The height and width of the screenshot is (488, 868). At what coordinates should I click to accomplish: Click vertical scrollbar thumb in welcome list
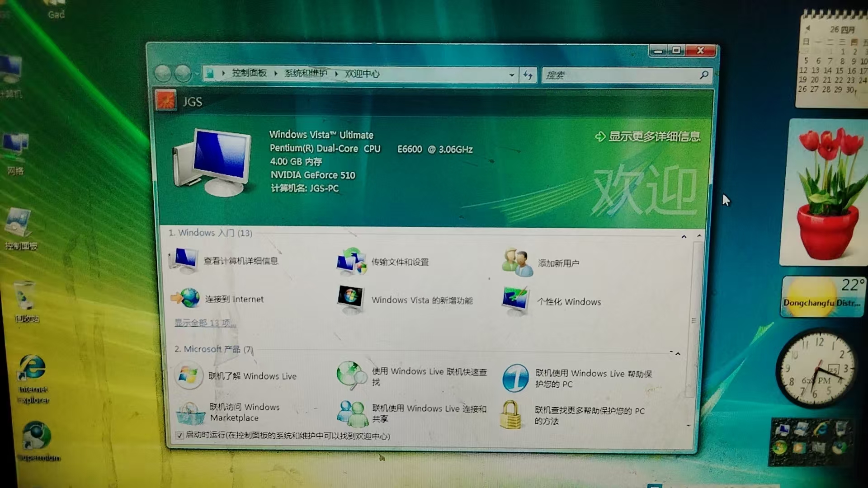pos(694,320)
